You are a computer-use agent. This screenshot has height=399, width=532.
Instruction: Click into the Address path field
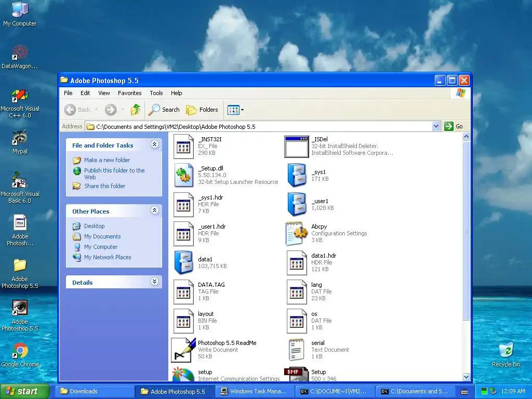(x=260, y=127)
